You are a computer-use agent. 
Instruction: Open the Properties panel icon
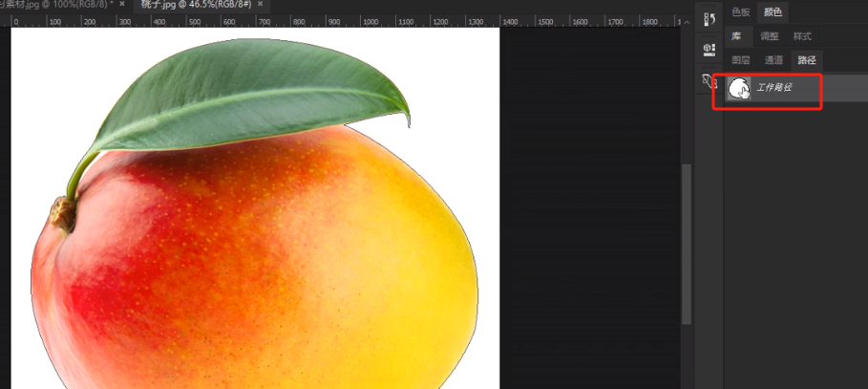click(x=709, y=50)
